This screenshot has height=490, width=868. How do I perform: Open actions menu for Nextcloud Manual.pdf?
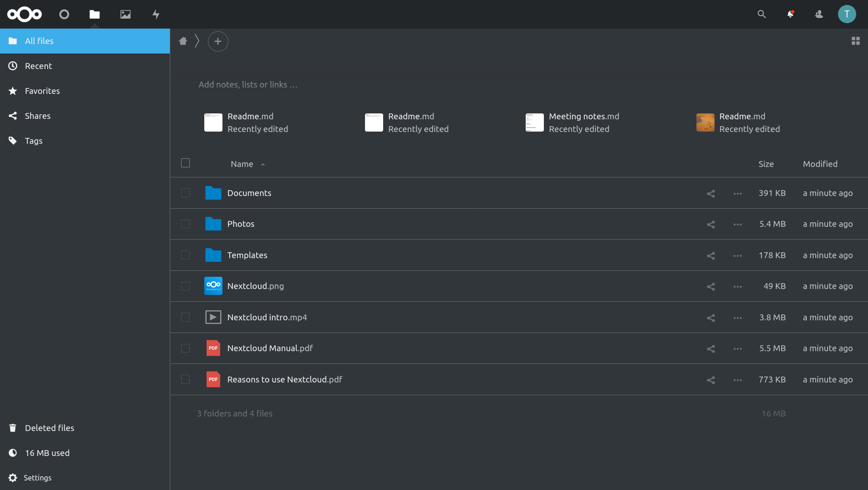coord(738,348)
